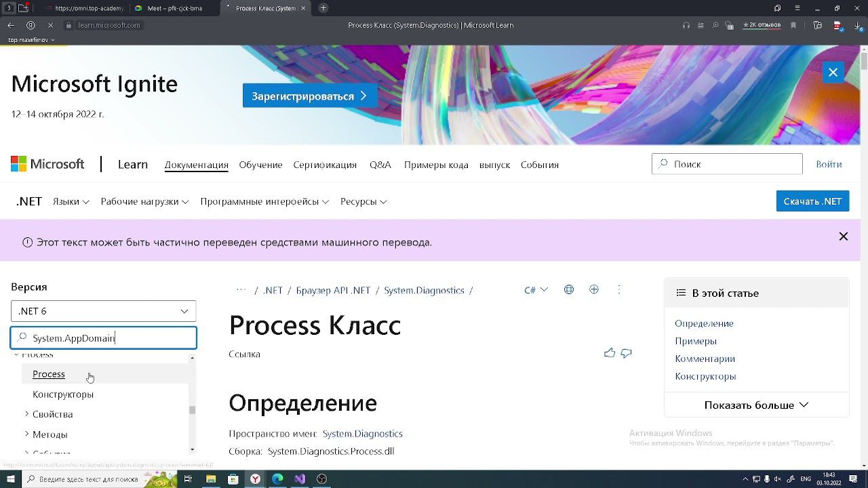Open the Сертификация menu item
This screenshot has width=868, height=488.
click(325, 165)
